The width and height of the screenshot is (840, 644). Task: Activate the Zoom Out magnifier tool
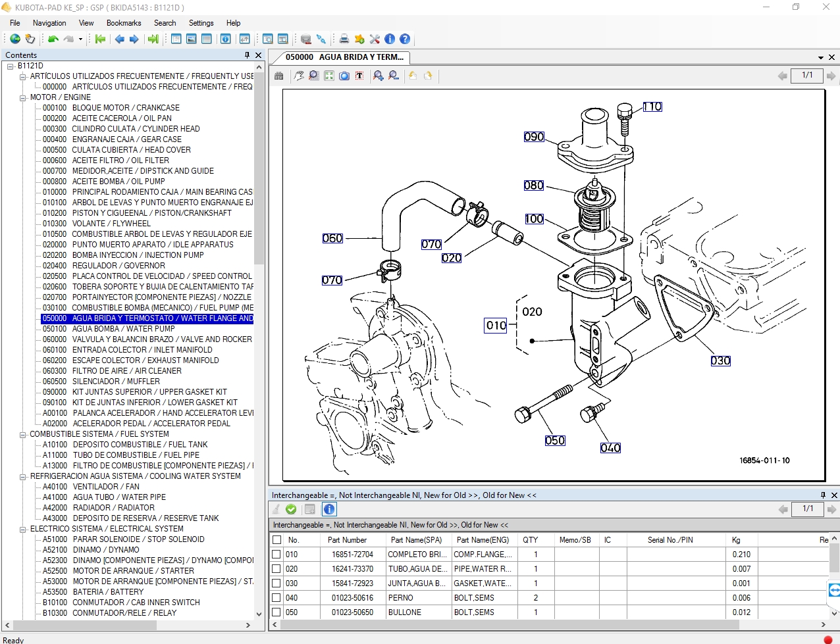point(394,76)
